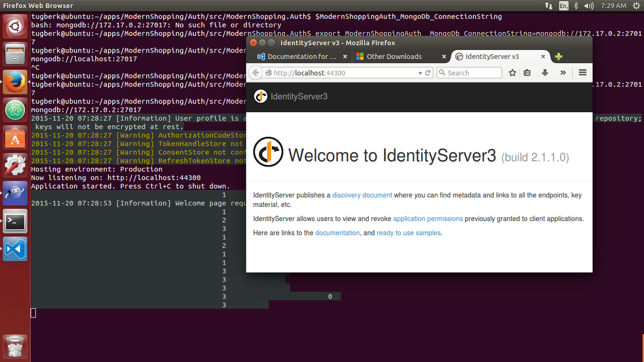This screenshot has height=362, width=644.
Task: Click Welcome to IdentityServer3 heading
Action: coord(392,156)
